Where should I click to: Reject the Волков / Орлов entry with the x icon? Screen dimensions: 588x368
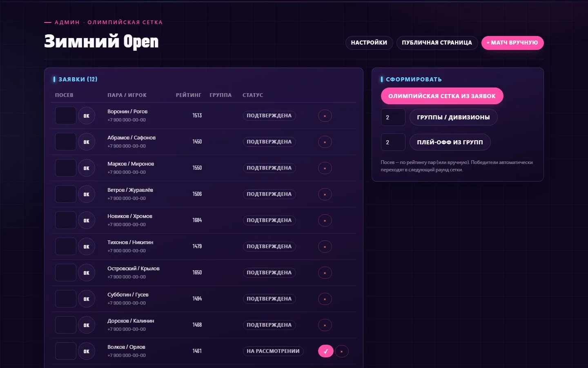[x=342, y=351]
